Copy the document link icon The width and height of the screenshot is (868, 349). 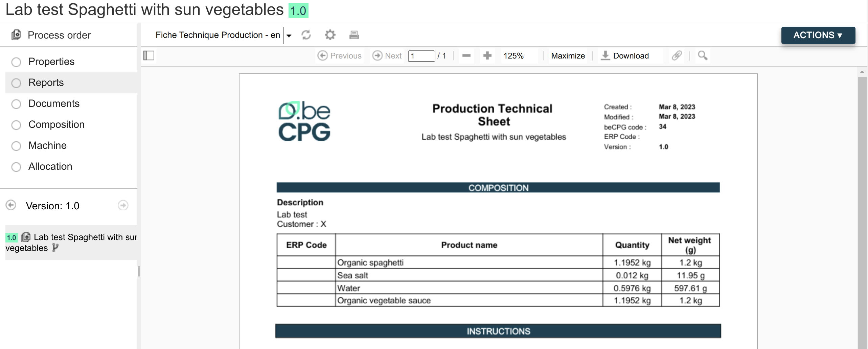(677, 55)
